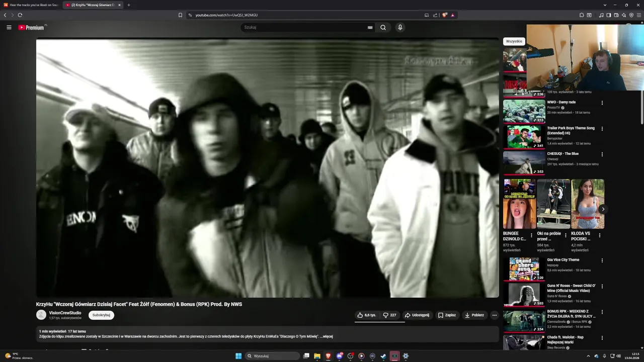Image resolution: width=644 pixels, height=362 pixels.
Task: Open the browser main menu
Action: (x=639, y=15)
